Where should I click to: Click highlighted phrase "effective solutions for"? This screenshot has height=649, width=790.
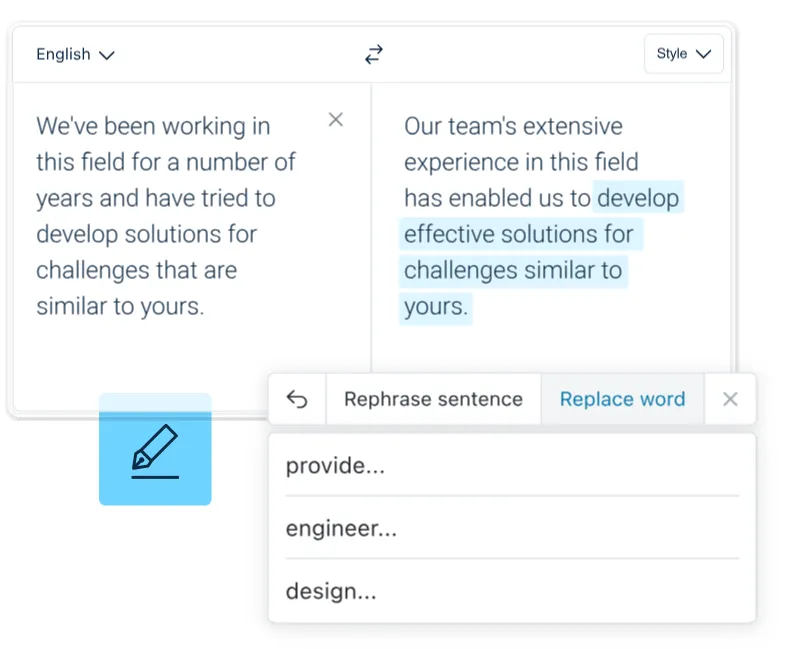coord(518,234)
